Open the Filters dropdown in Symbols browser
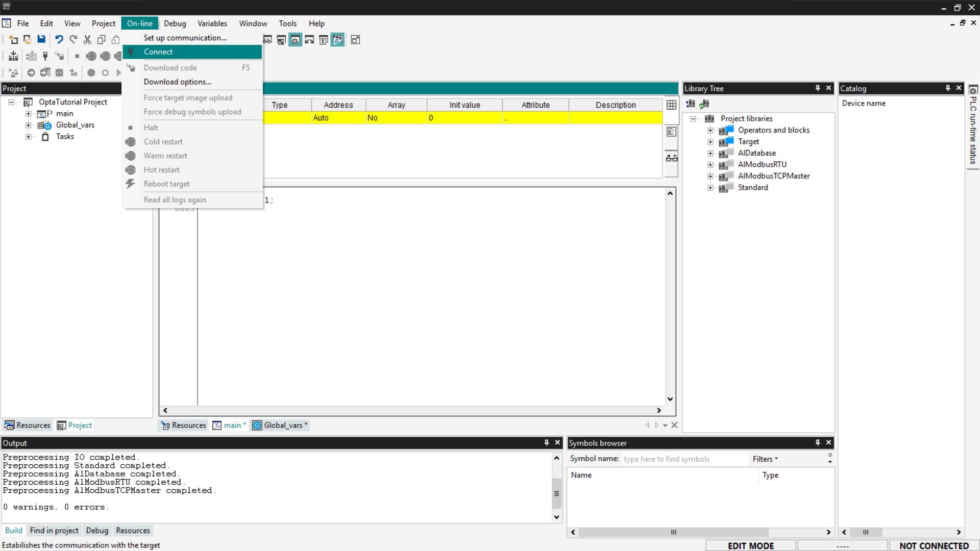This screenshot has width=980, height=551. click(765, 459)
